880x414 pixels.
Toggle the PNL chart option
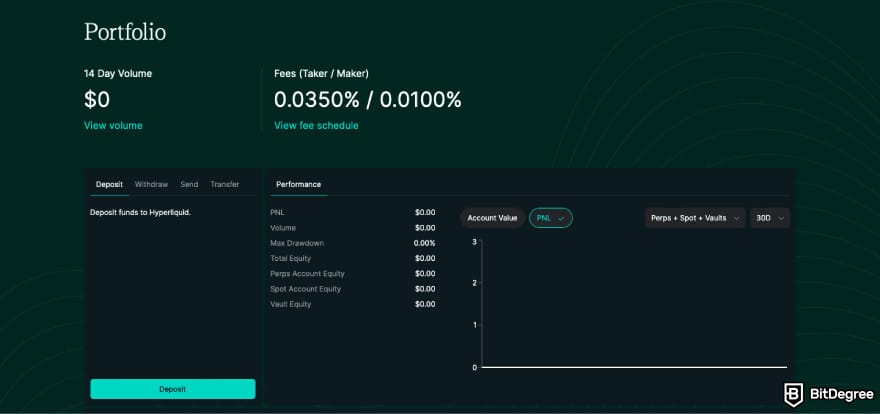(x=551, y=218)
